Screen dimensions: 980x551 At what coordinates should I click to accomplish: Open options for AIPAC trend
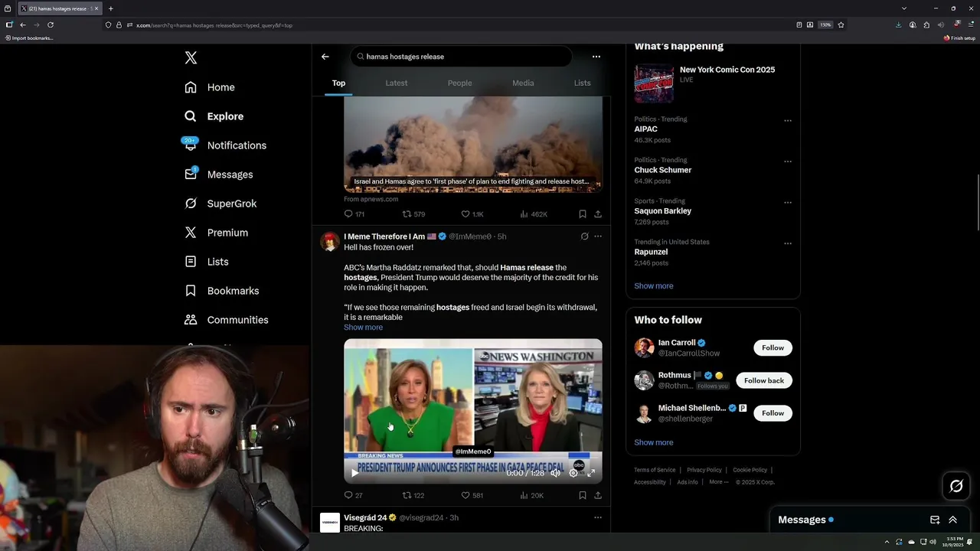click(x=788, y=121)
